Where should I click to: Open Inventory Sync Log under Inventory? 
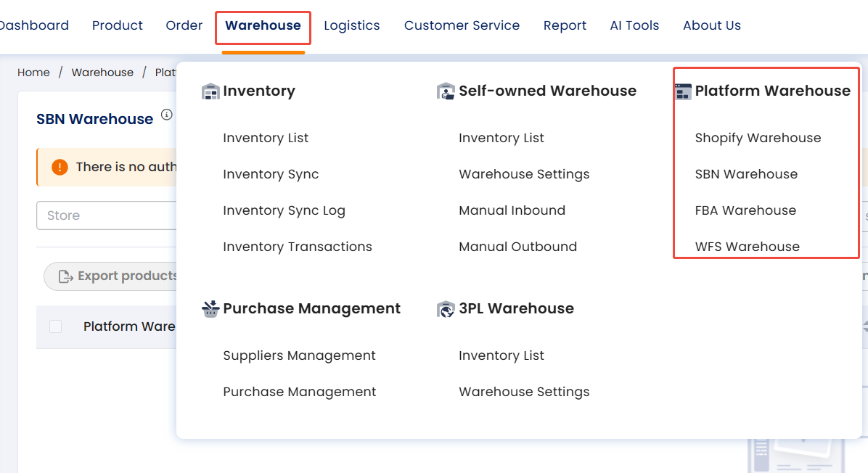point(284,210)
